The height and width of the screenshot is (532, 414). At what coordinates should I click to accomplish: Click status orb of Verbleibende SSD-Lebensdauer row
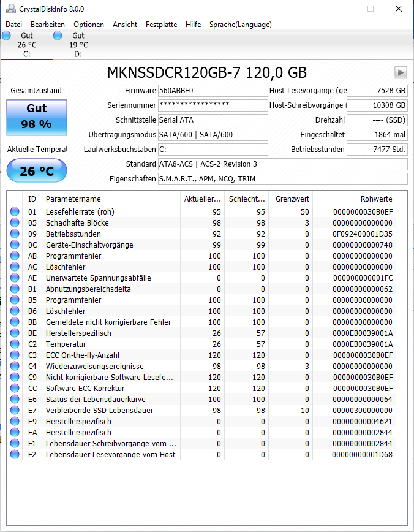[15, 410]
